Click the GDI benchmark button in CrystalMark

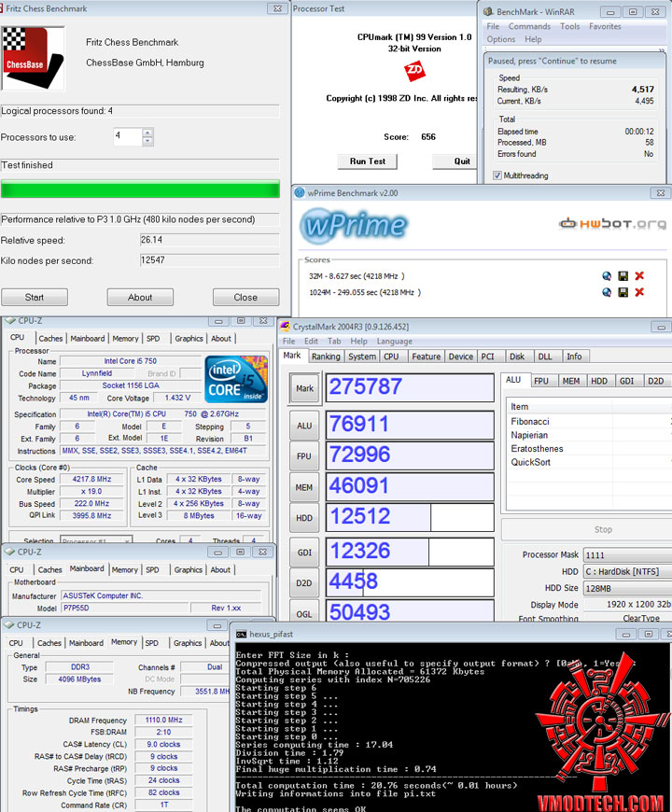tap(304, 553)
